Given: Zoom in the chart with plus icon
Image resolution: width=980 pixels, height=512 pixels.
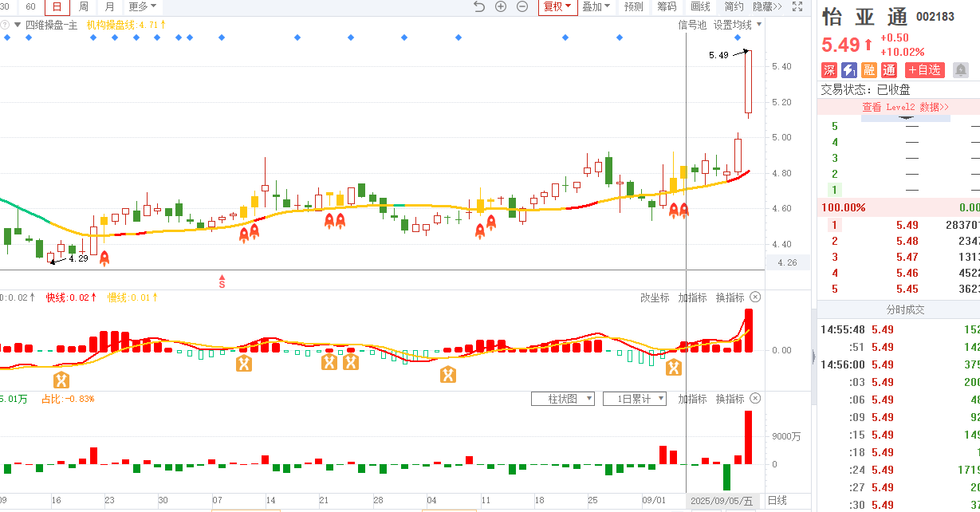Looking at the screenshot, I should point(501,6).
